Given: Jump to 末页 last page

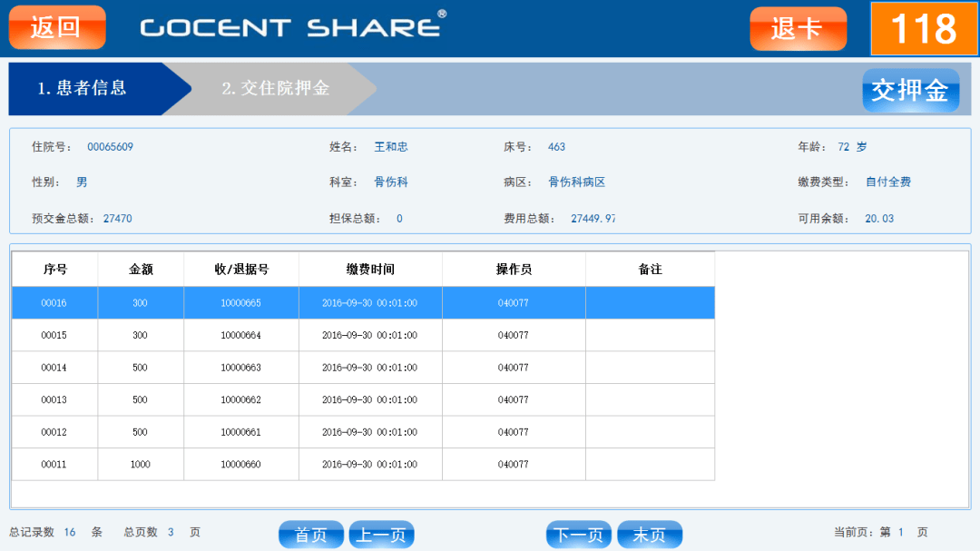Looking at the screenshot, I should 650,535.
